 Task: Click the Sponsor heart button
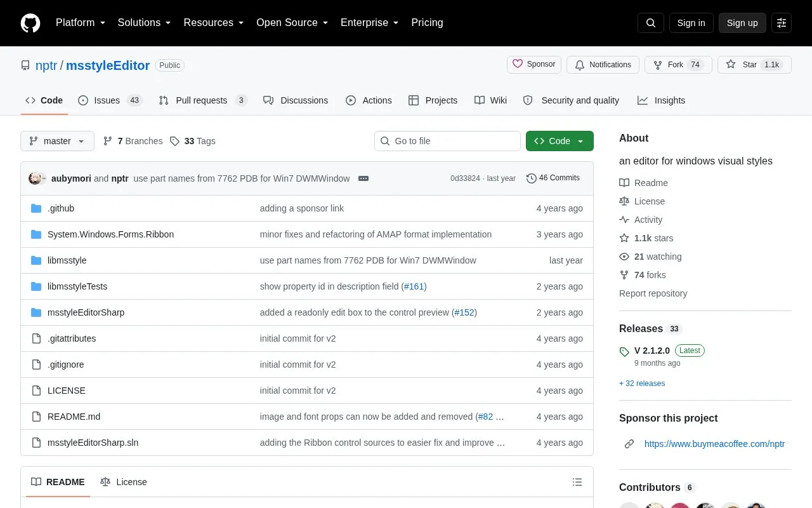(534, 65)
